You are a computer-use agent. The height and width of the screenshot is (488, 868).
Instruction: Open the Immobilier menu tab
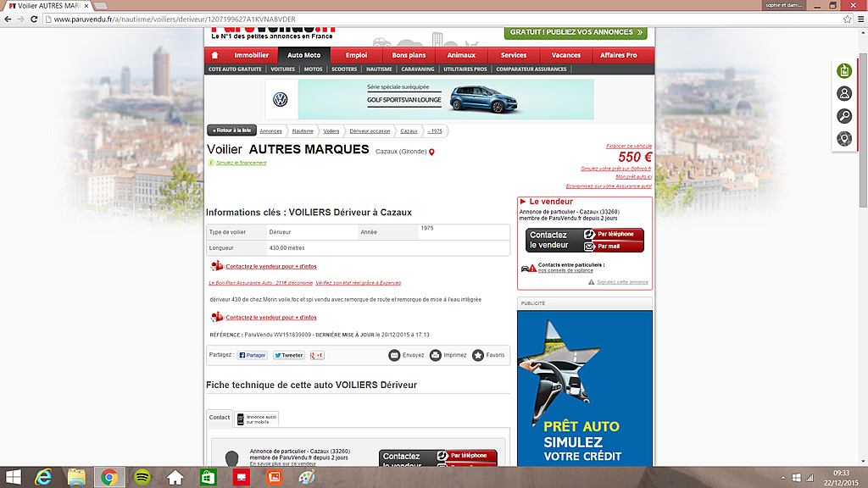coord(251,55)
